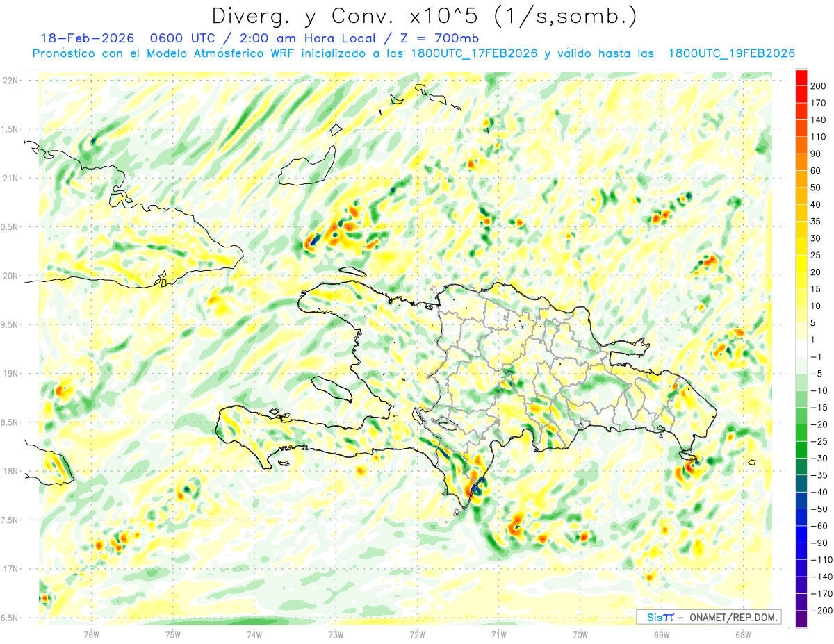Click the colorbar value '40'
The image size is (834, 644).
click(x=816, y=205)
